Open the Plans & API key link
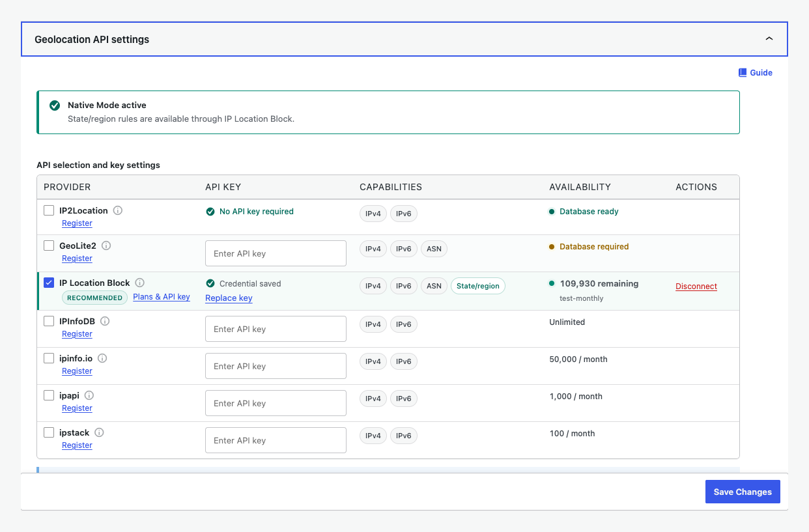Image resolution: width=809 pixels, height=532 pixels. tap(162, 297)
